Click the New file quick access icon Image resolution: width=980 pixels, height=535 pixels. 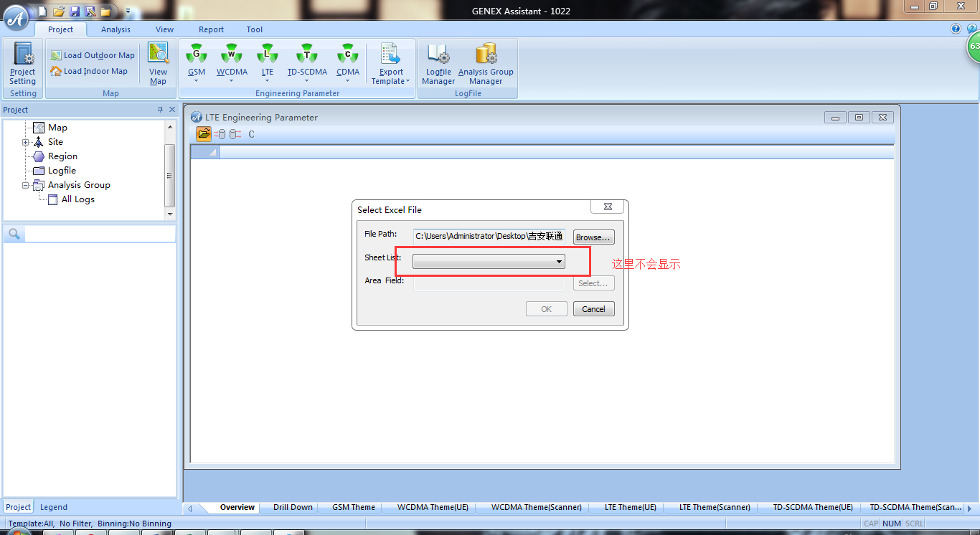click(x=43, y=11)
